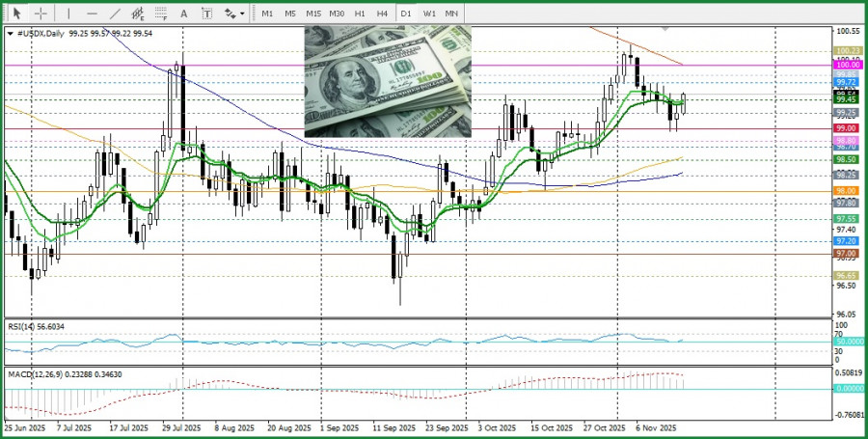Click the blue 99.72 price level tag
The height and width of the screenshot is (439, 868).
(847, 82)
